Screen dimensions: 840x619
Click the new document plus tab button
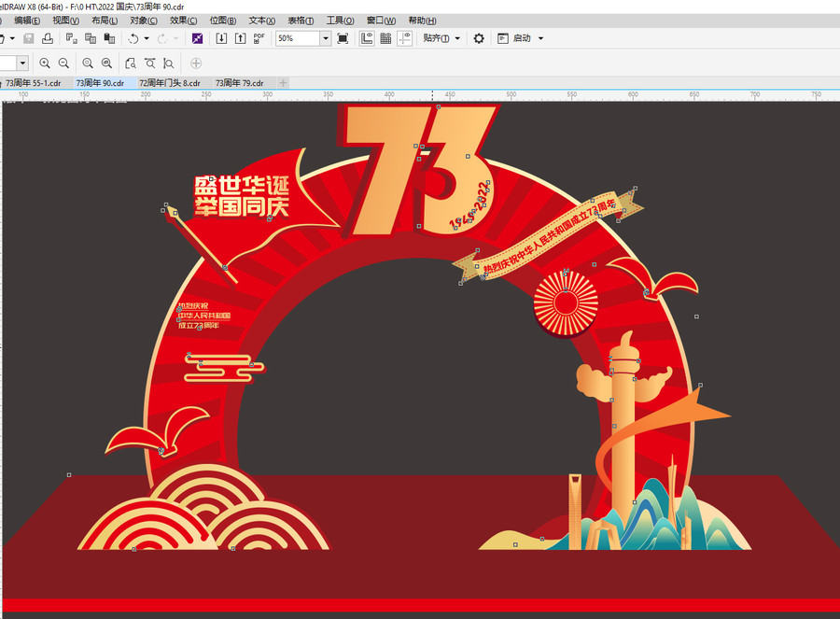284,83
